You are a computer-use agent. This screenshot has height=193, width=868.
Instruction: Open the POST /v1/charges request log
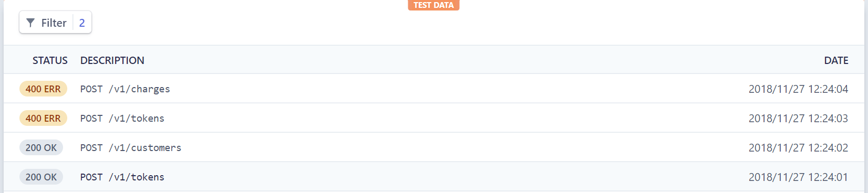coord(125,89)
